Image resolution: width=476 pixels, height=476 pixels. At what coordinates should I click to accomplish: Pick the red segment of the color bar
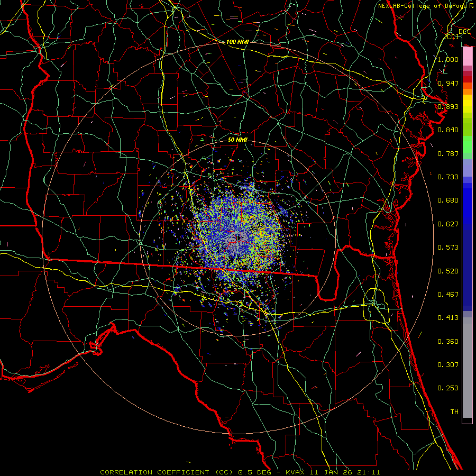click(x=467, y=79)
